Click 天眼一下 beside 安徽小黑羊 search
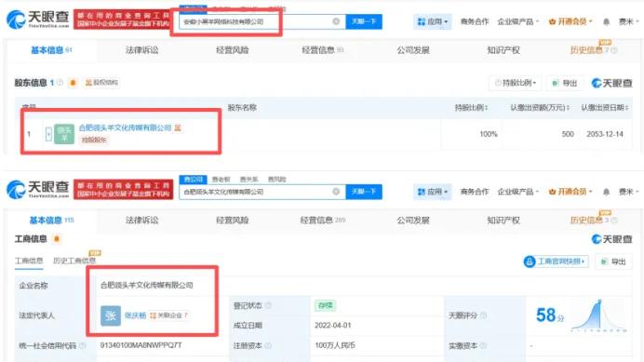Viewport: 644px width, 362px height. pyautogui.click(x=364, y=21)
